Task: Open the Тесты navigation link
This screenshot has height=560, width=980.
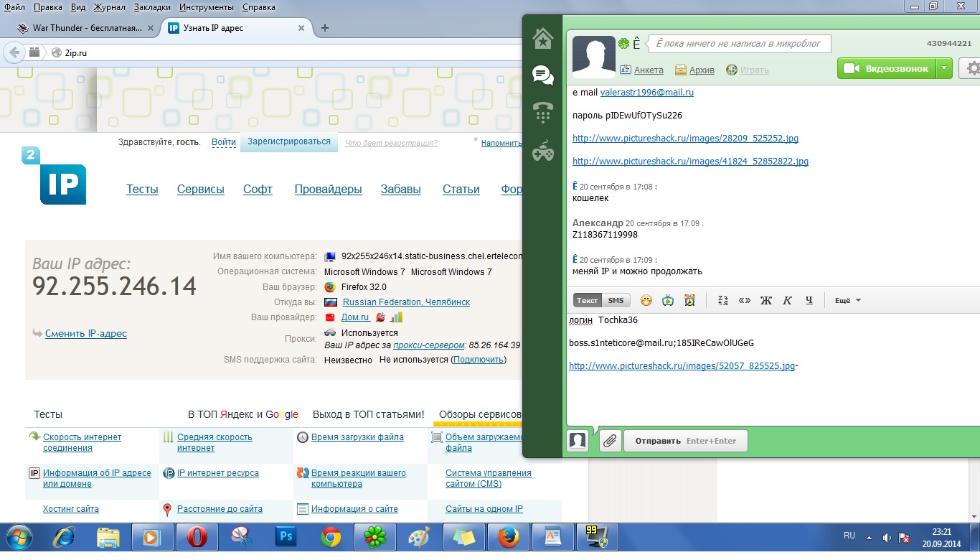Action: [x=142, y=190]
